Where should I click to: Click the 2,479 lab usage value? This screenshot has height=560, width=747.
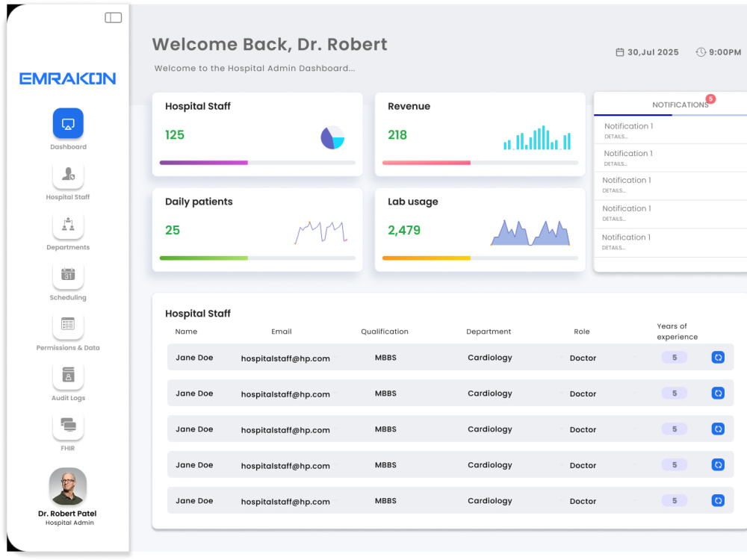[404, 230]
